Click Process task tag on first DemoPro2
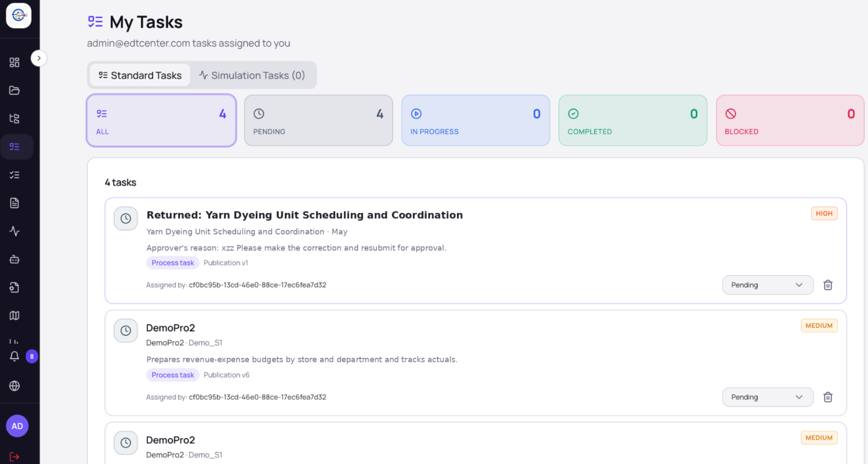Image resolution: width=868 pixels, height=464 pixels. click(173, 375)
